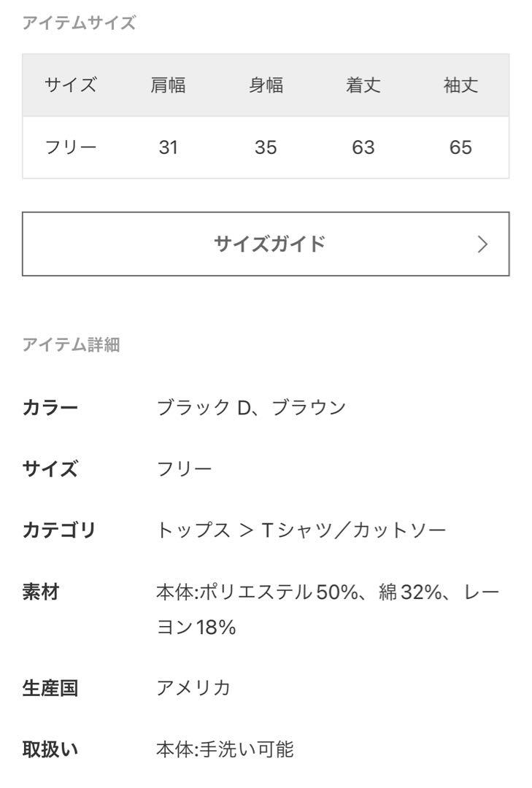Click the chevron arrow on サイズガイド
532x788 pixels.
pyautogui.click(x=482, y=244)
